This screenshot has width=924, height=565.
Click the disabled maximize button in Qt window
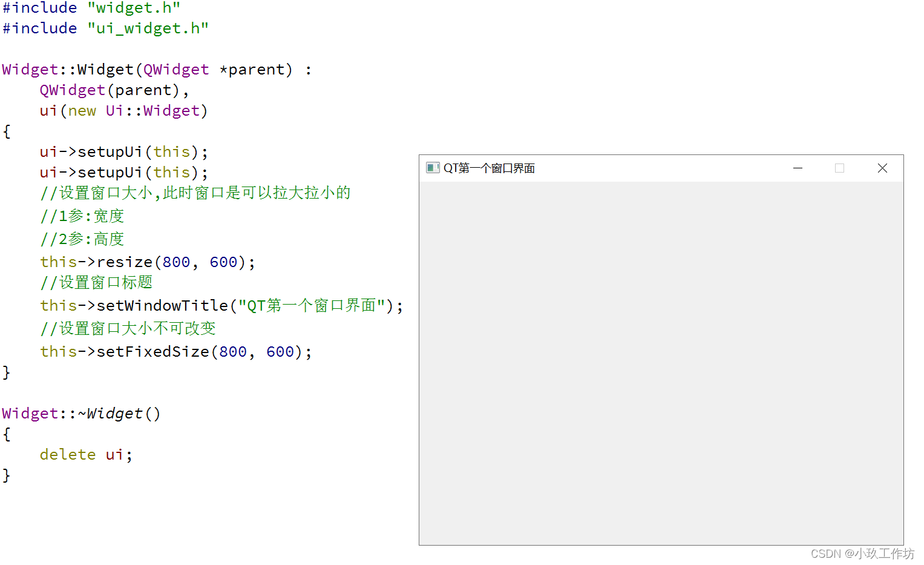pos(839,168)
